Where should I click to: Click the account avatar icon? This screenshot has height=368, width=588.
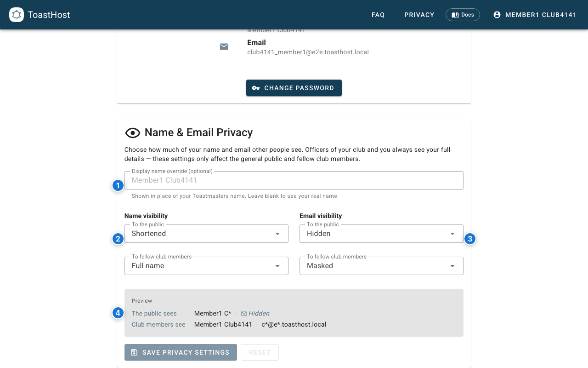click(x=497, y=15)
